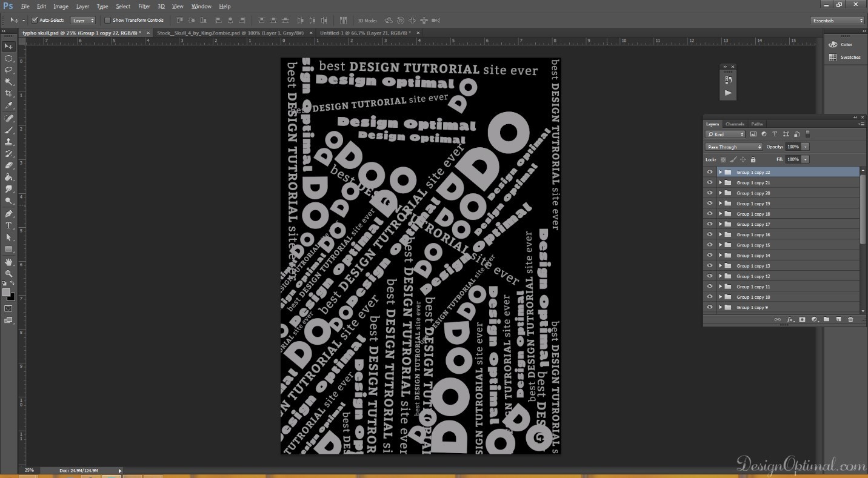868x478 pixels.
Task: Hide Group 1 copy 21 layer
Action: click(x=710, y=182)
